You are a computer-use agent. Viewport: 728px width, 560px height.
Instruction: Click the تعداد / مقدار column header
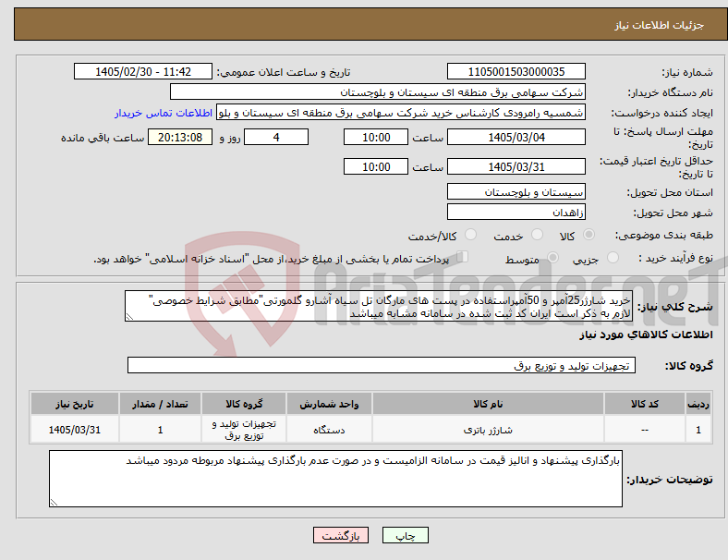[160, 404]
